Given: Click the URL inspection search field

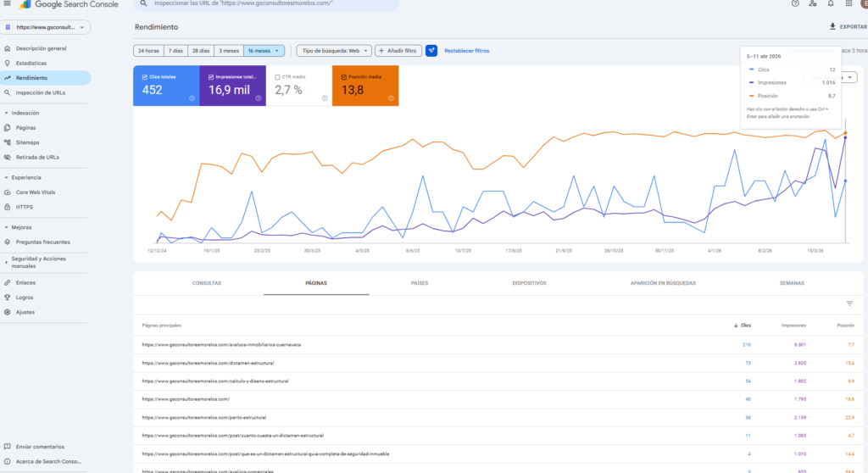Looking at the screenshot, I should pyautogui.click(x=271, y=4).
